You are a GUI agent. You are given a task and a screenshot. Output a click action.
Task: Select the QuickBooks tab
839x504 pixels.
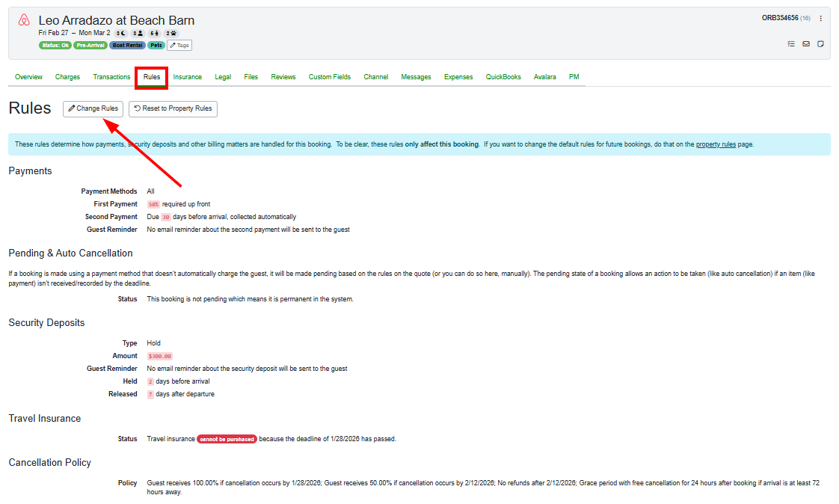point(503,76)
